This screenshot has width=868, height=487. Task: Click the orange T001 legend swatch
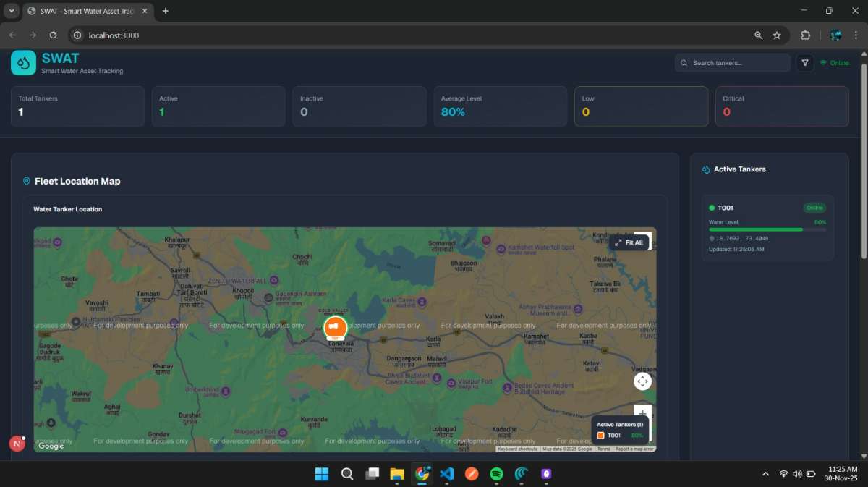(x=600, y=436)
